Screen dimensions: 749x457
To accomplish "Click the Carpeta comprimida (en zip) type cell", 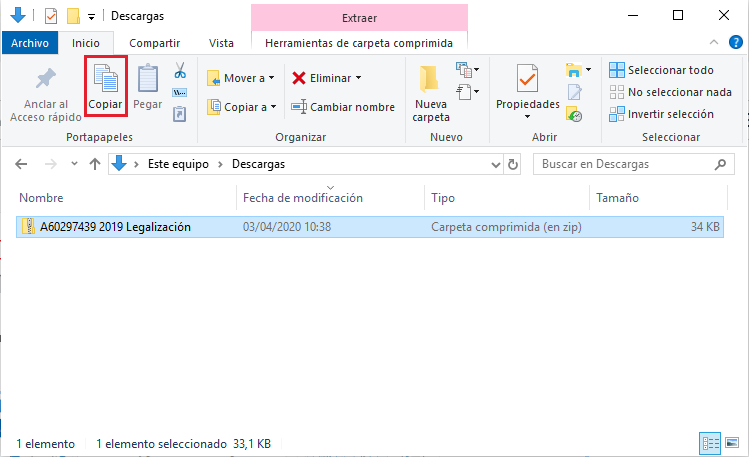I will click(x=506, y=227).
